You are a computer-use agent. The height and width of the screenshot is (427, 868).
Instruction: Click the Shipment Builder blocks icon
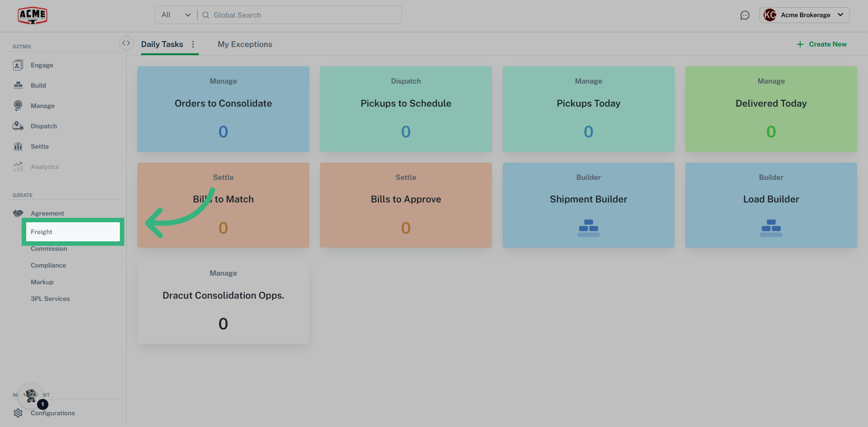588,228
